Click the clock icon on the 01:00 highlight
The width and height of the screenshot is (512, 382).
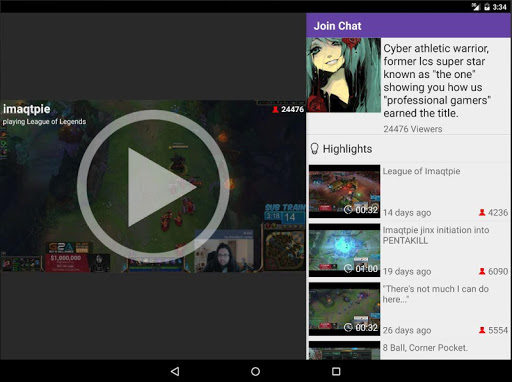[348, 269]
